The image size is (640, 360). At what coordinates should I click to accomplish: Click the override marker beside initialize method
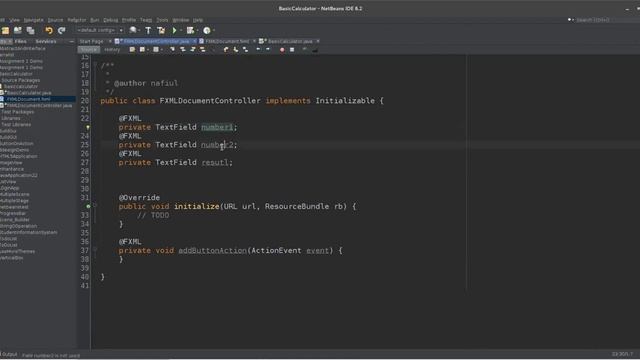(88, 207)
